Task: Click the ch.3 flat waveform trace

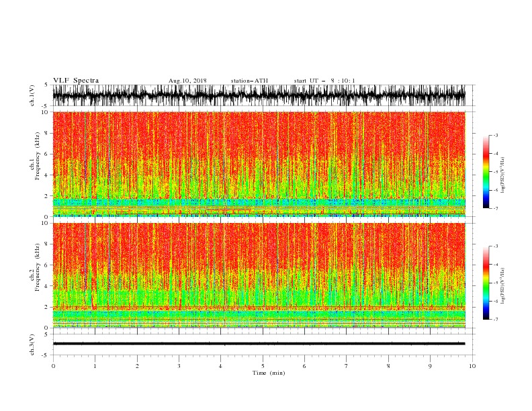Action: tap(259, 344)
